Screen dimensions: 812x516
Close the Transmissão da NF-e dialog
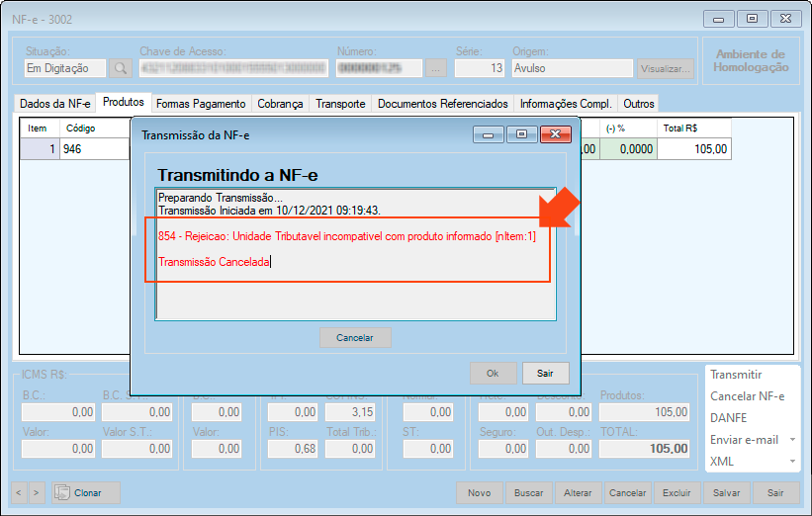(x=555, y=133)
